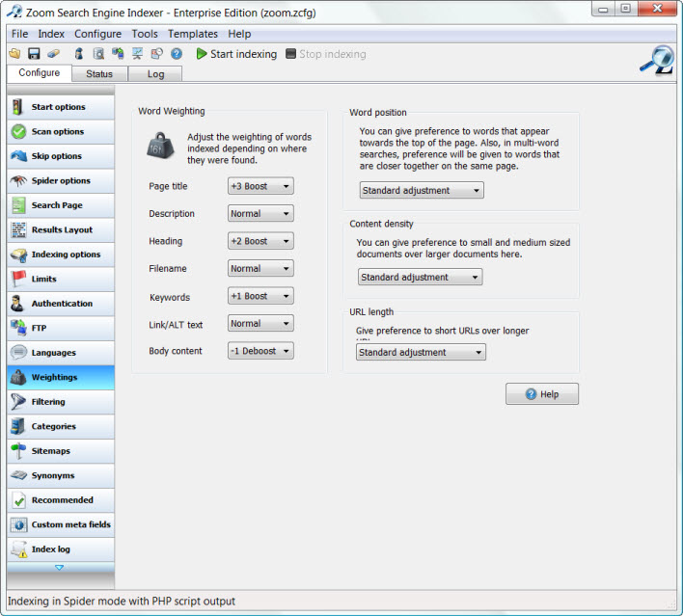Image resolution: width=683 pixels, height=616 pixels.
Task: Open Weightings via weight icon in sidebar
Action: [x=18, y=377]
